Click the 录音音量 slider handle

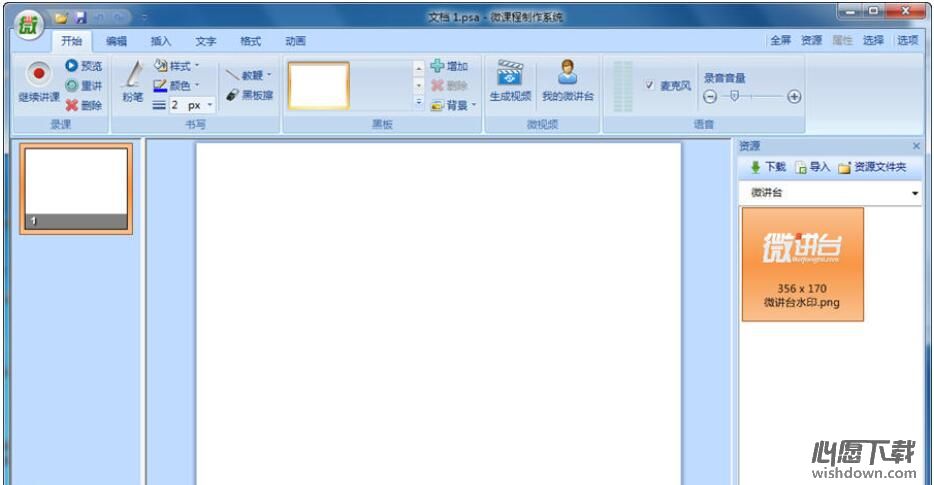pos(734,95)
